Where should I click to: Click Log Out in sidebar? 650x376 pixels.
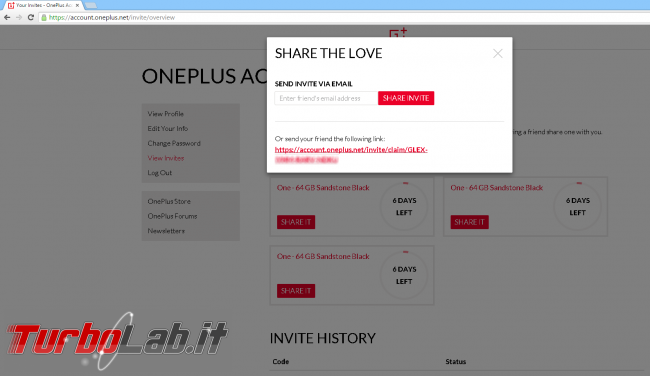[160, 173]
